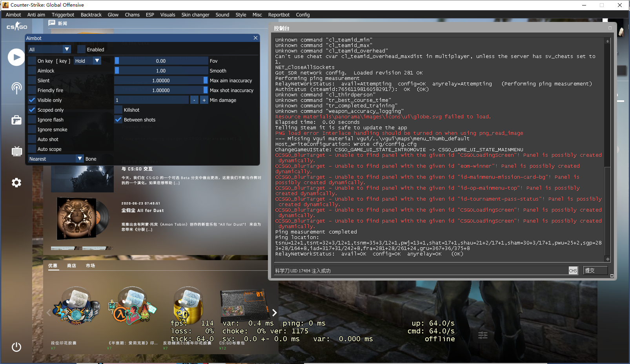Enable the Ignore flash checkbox
The width and height of the screenshot is (630, 364).
(x=32, y=120)
